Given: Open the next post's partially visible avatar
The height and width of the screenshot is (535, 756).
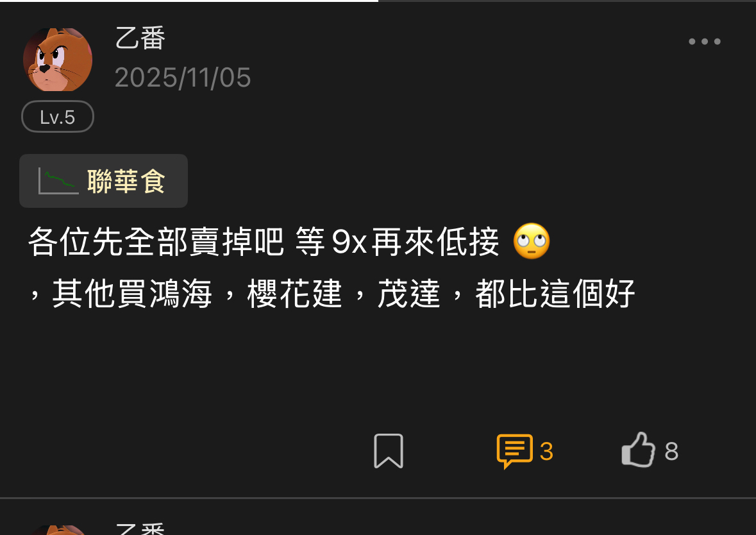Looking at the screenshot, I should click(x=57, y=530).
